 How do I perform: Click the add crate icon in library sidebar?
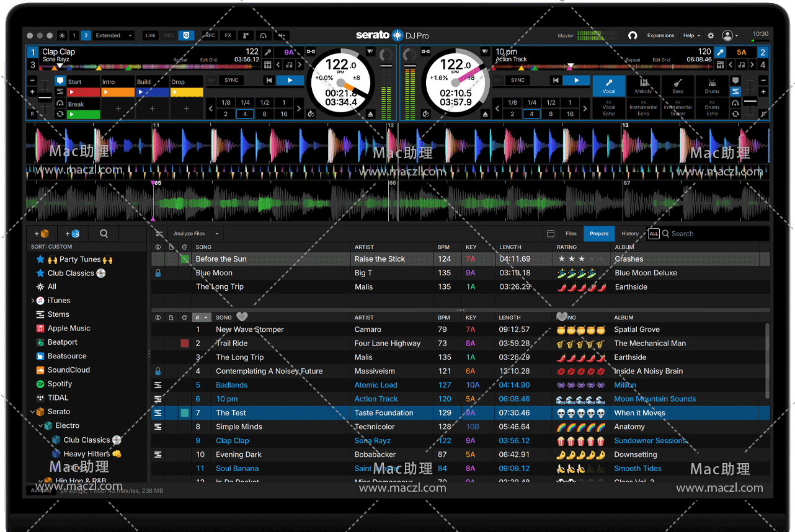point(42,234)
